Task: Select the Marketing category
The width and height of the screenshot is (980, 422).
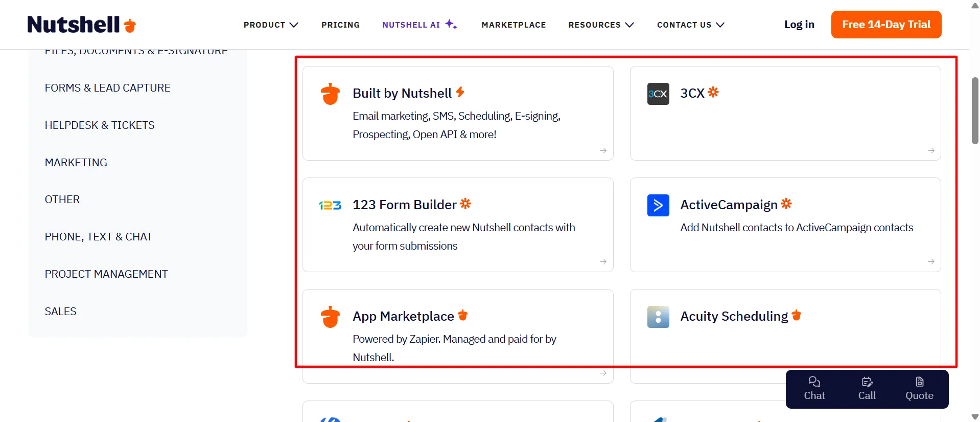Action: (x=76, y=163)
